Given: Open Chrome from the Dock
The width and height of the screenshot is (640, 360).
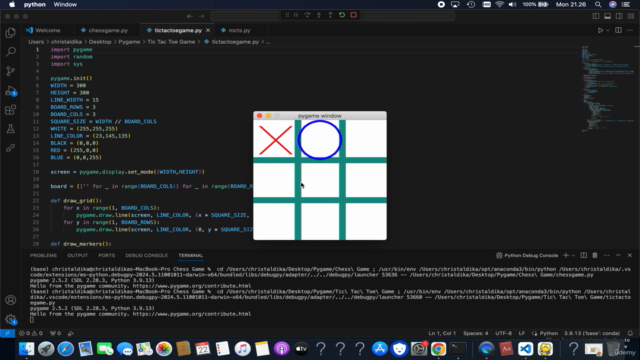Looking at the screenshot, I should pyautogui.click(x=438, y=349).
